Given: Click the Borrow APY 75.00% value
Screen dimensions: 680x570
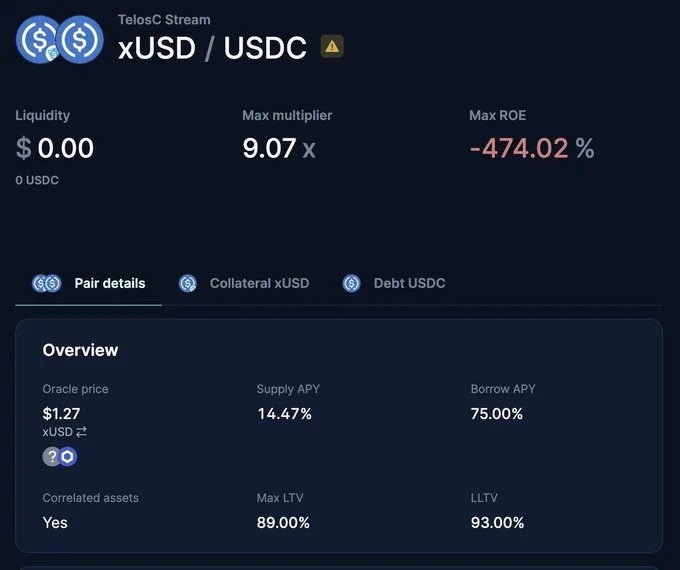Looking at the screenshot, I should click(497, 413).
